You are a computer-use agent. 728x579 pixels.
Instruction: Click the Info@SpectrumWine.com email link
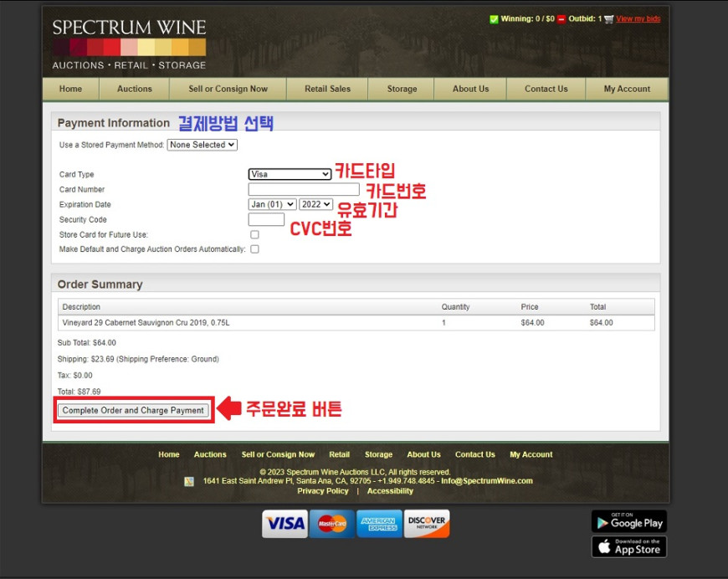click(x=486, y=481)
